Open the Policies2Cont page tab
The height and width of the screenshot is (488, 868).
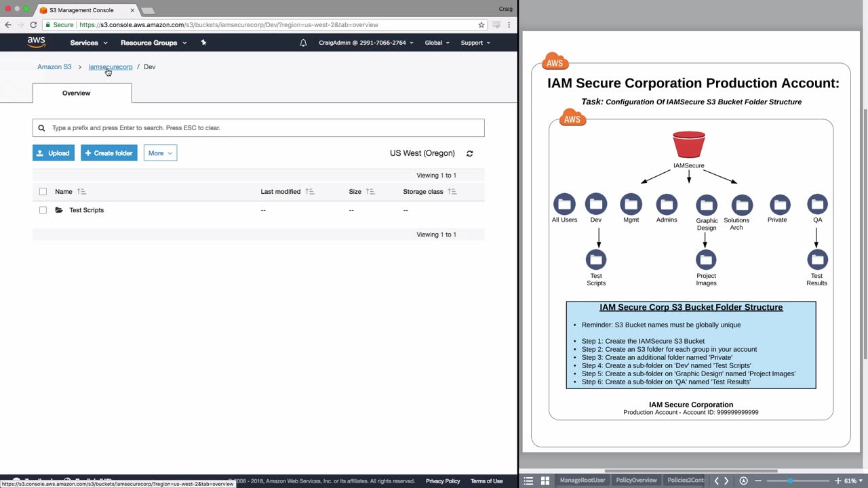pos(686,481)
